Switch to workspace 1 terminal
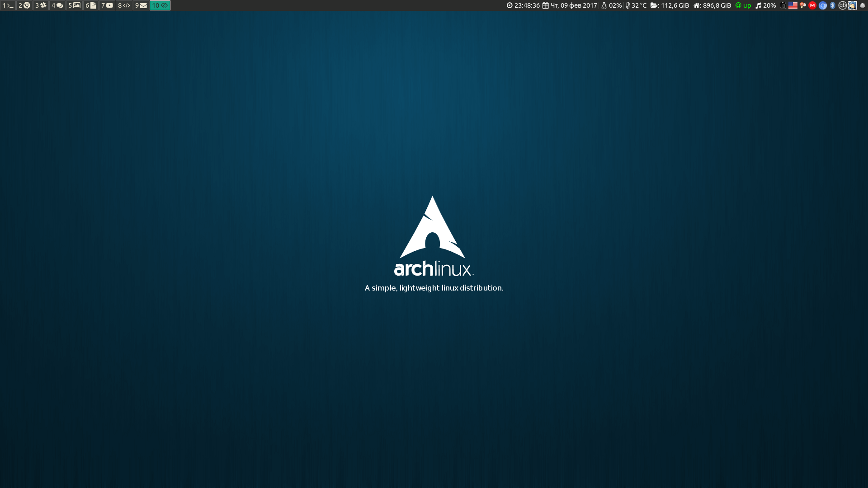This screenshot has height=488, width=868. pyautogui.click(x=8, y=5)
